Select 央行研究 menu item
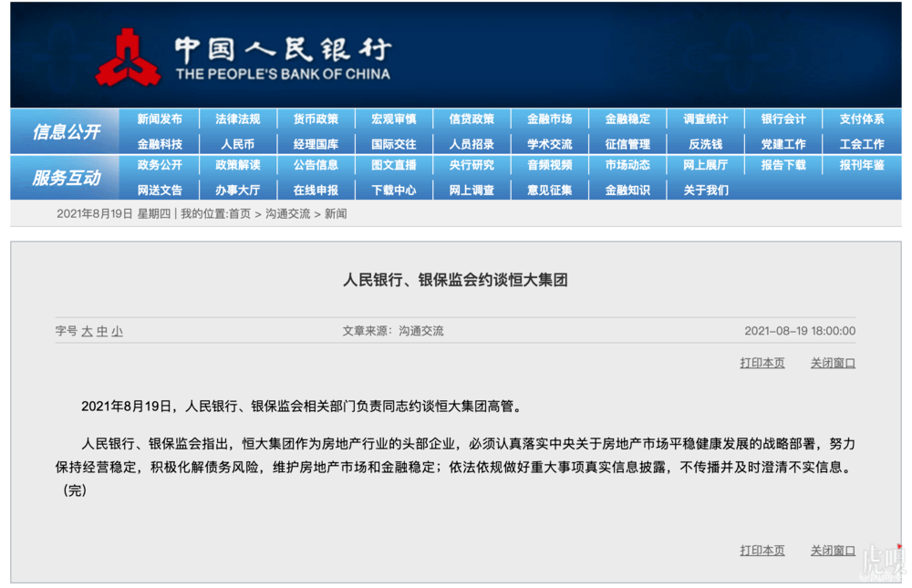Image resolution: width=912 pixels, height=588 pixels. pos(472,165)
